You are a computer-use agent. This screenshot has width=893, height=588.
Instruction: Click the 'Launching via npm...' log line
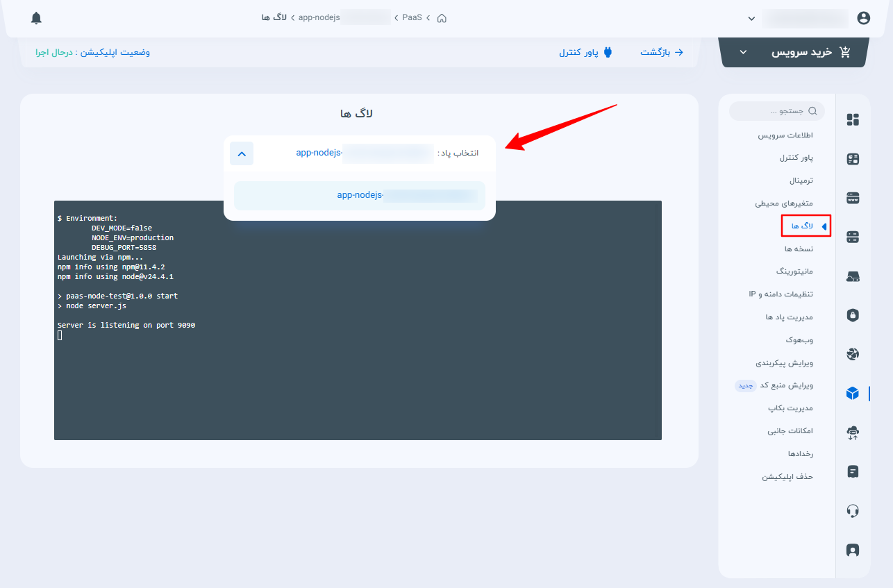tap(100, 257)
